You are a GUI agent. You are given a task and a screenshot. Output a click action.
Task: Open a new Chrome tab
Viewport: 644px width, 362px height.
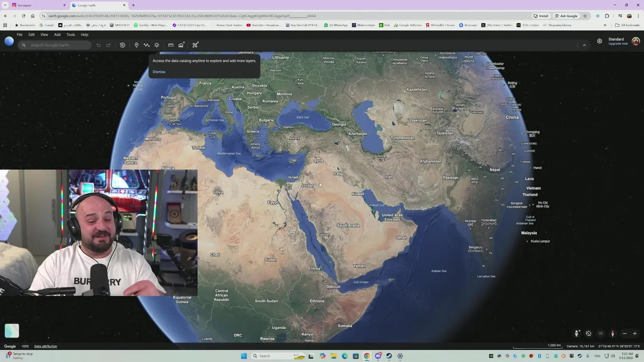point(133,5)
